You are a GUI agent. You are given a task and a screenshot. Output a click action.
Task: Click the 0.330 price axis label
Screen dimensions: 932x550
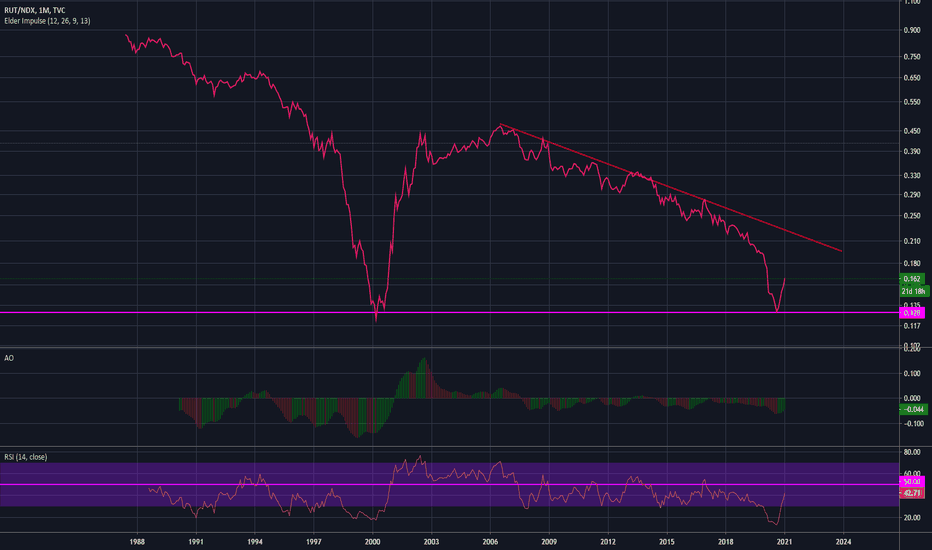click(x=912, y=175)
